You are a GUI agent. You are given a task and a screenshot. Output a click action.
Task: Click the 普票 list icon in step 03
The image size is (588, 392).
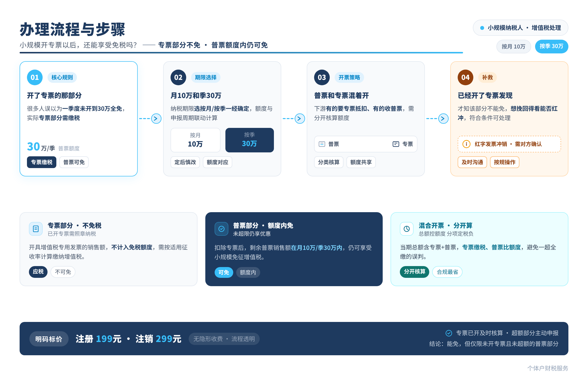tap(322, 144)
